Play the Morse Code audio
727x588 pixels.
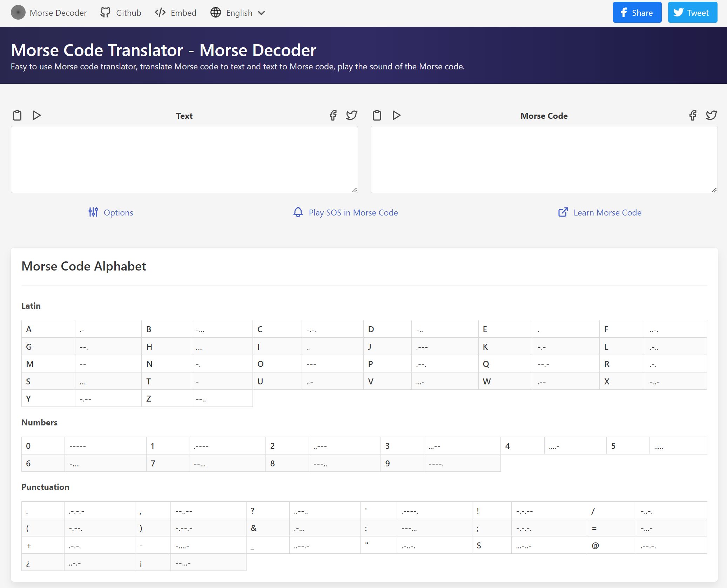pyautogui.click(x=396, y=115)
